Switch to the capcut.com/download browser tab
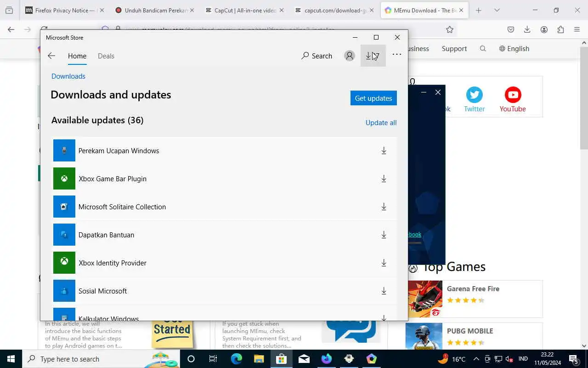 (334, 10)
